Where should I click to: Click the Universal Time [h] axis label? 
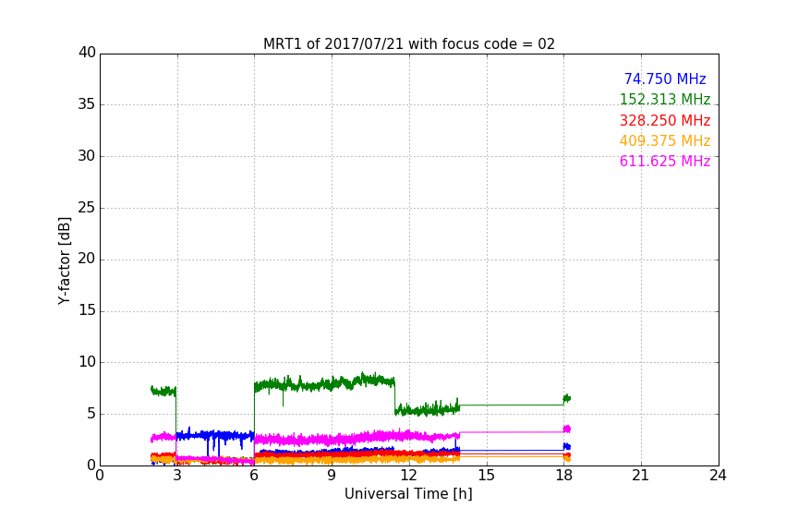tap(408, 494)
